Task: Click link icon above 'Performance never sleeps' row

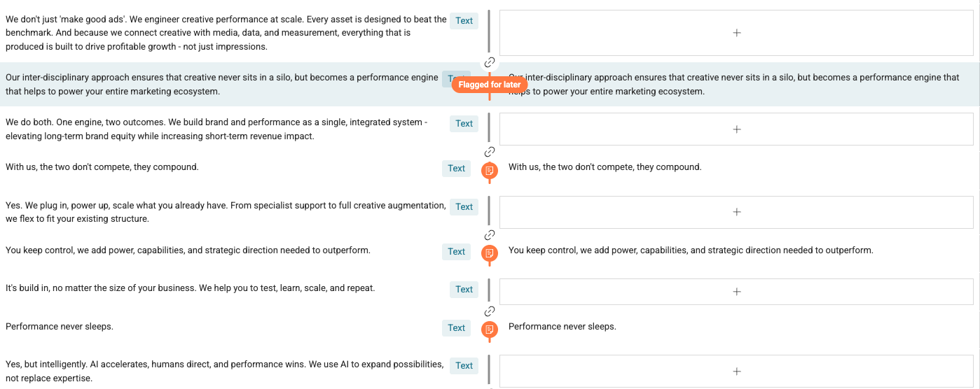Action: tap(490, 311)
